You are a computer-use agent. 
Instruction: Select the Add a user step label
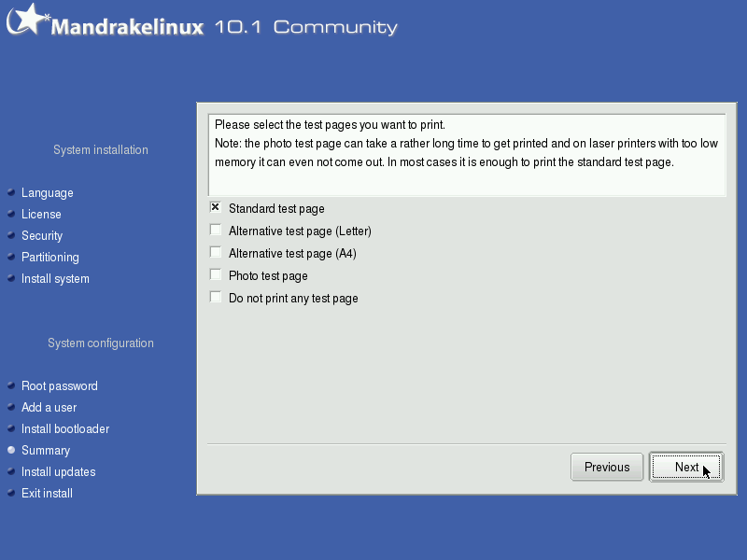[x=49, y=407]
